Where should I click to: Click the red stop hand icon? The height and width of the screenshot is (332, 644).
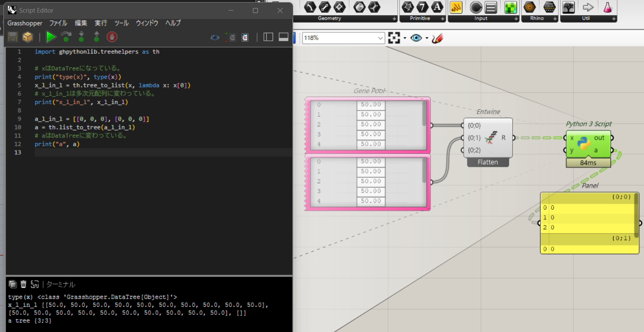click(x=112, y=37)
